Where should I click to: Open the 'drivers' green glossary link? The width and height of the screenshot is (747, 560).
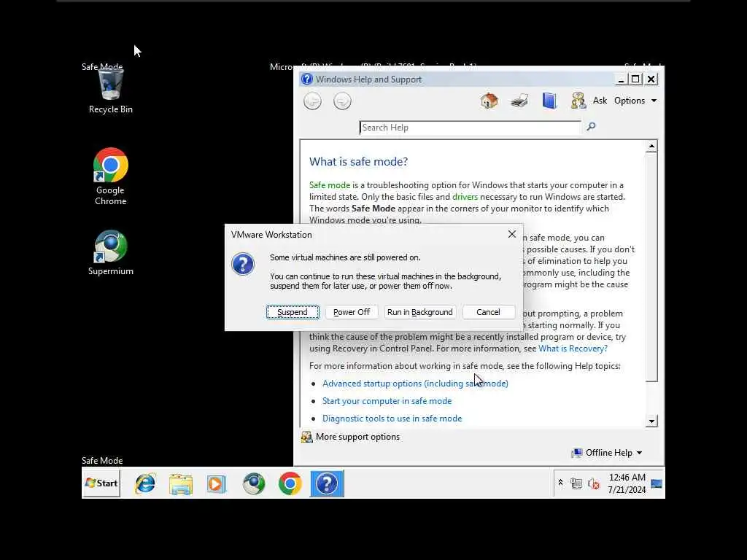(x=465, y=197)
